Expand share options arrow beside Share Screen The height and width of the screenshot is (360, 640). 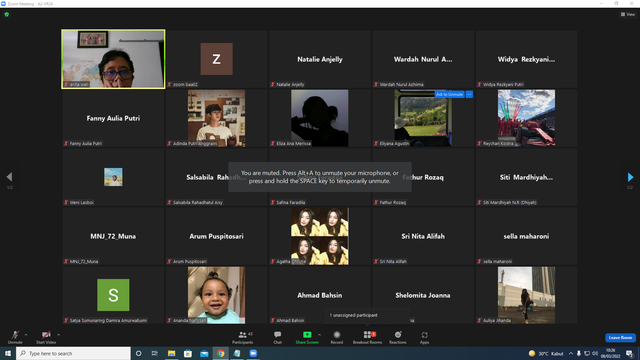(319, 335)
